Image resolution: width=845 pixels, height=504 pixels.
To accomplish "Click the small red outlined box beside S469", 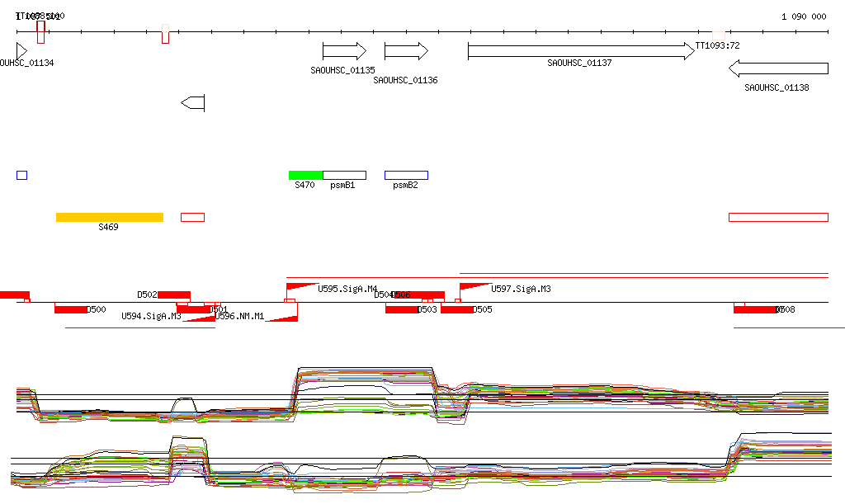I will [192, 217].
